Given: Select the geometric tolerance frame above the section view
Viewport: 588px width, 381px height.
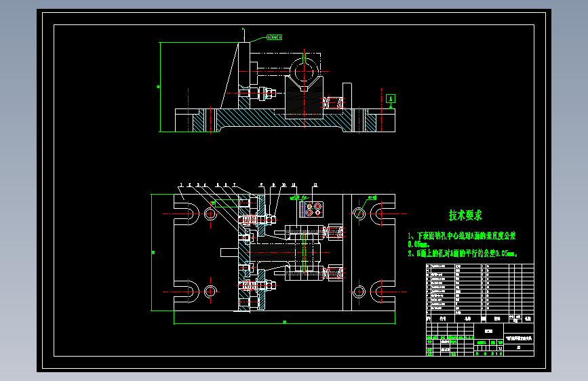Looking at the screenshot, I should (274, 37).
